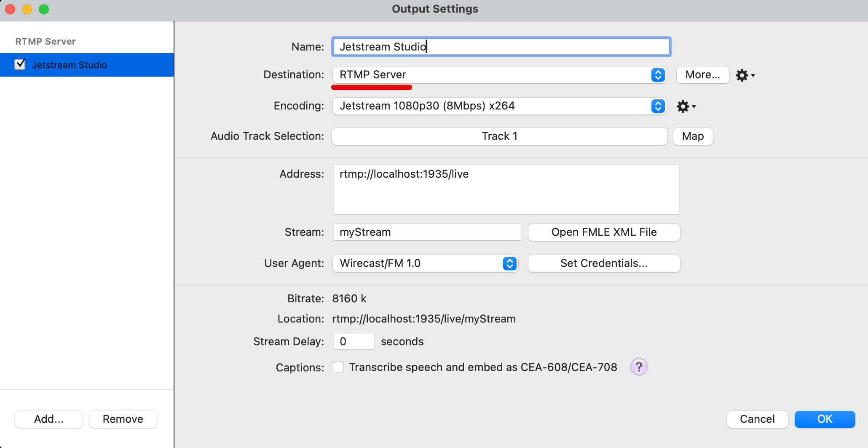Open the destination gear options menu

[x=745, y=75]
